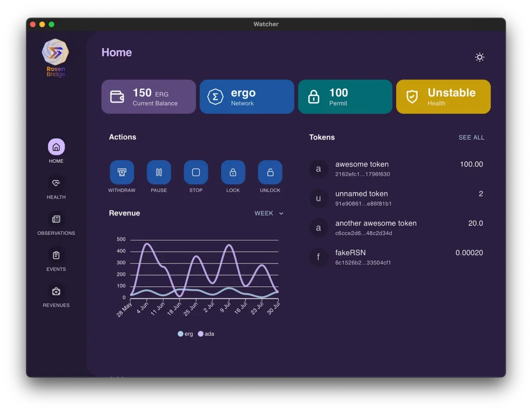Image resolution: width=532 pixels, height=412 pixels.
Task: Click the Withdraw action icon
Action: [122, 172]
